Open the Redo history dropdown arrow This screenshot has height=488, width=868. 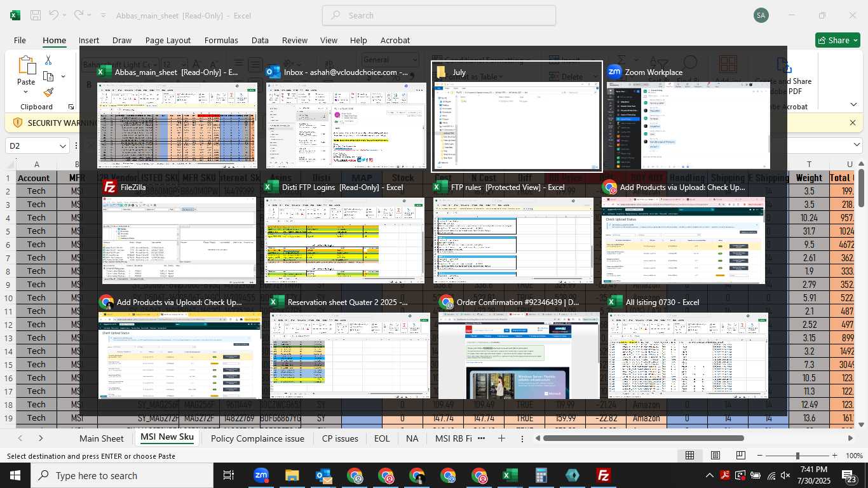(91, 15)
